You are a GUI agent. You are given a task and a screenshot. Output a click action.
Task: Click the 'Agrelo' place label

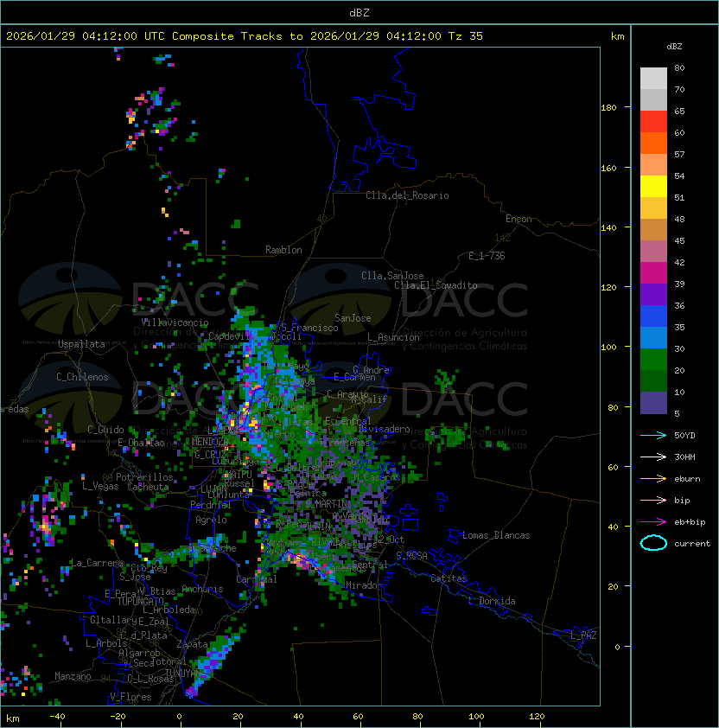[x=211, y=520]
